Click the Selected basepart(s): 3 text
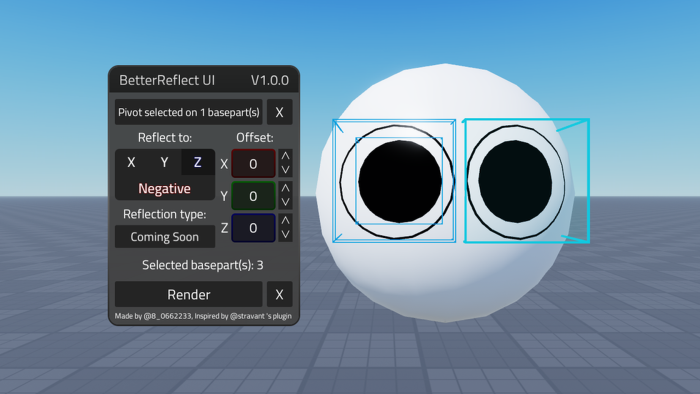Viewport: 700px width, 394px height. click(203, 265)
